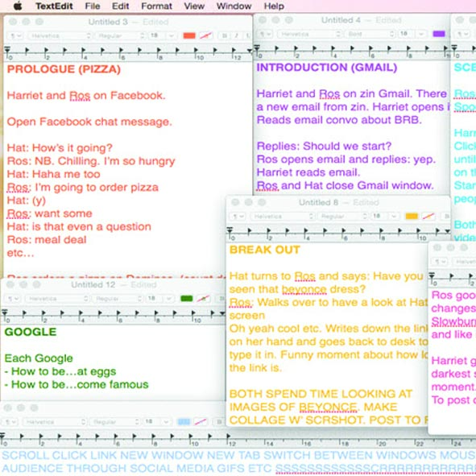
Task: Click the GOOGLE heading in Untitled 12
Action: (31, 332)
